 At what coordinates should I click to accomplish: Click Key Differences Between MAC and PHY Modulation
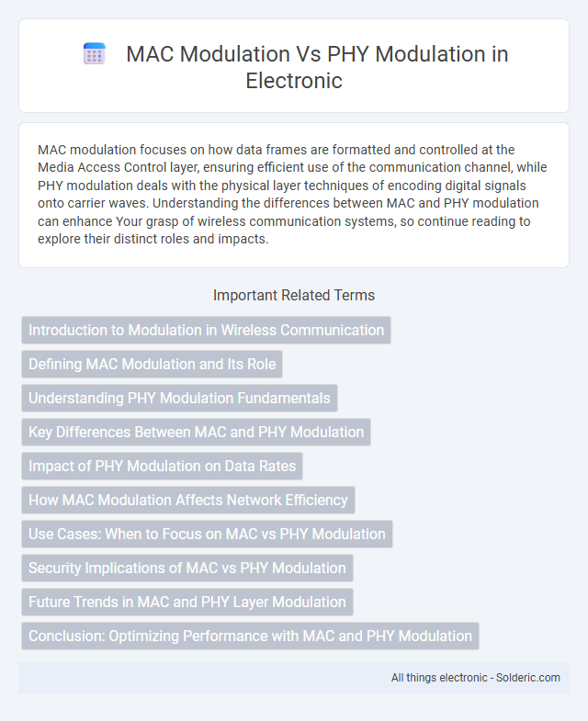pyautogui.click(x=196, y=433)
